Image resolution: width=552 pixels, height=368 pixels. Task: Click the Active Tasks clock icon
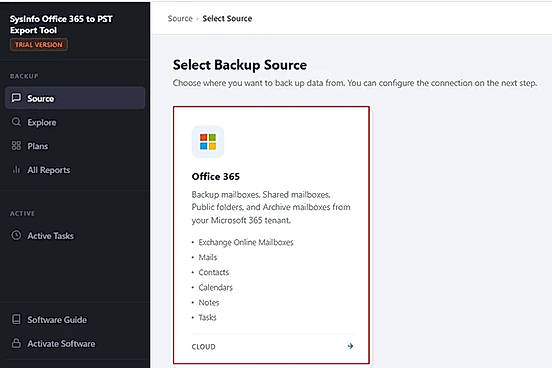pos(16,235)
